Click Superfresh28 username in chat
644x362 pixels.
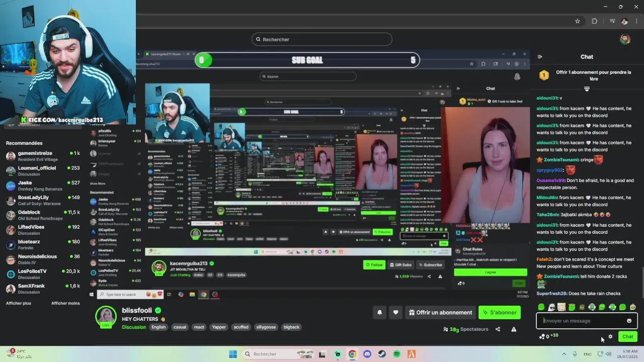(x=552, y=293)
